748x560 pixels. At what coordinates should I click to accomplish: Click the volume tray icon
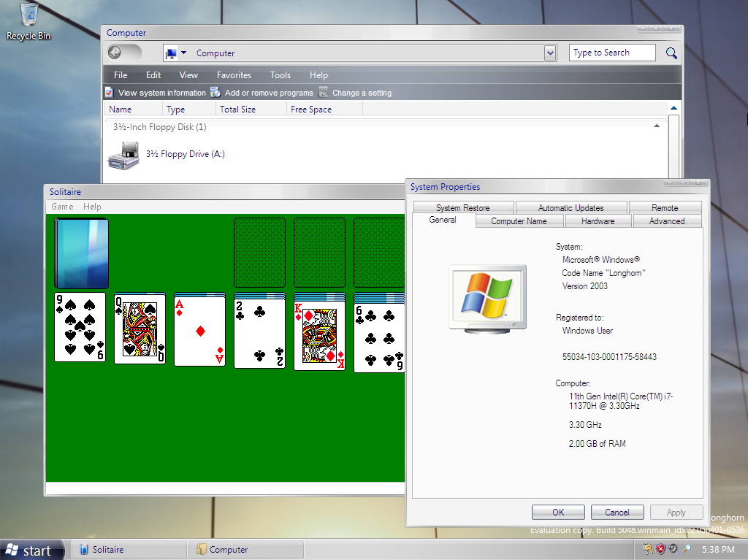coord(673,549)
